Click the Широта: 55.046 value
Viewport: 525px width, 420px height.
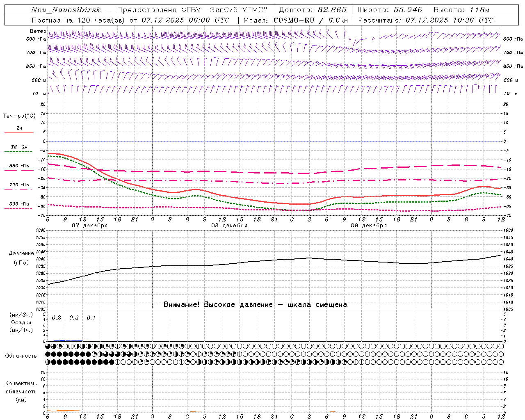coord(390,10)
